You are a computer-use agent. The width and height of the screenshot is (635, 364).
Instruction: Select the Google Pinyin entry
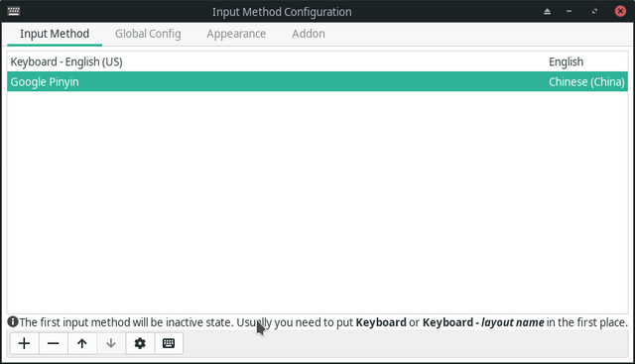click(317, 81)
